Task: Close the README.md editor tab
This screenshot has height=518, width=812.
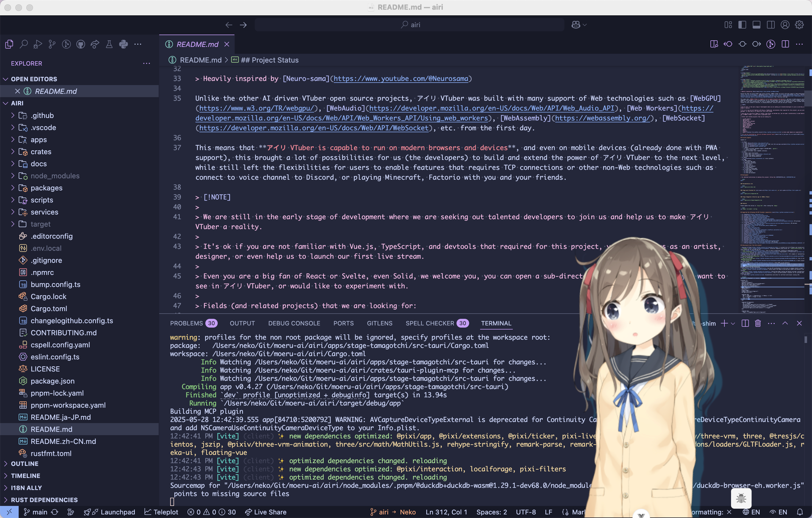Action: (x=227, y=44)
